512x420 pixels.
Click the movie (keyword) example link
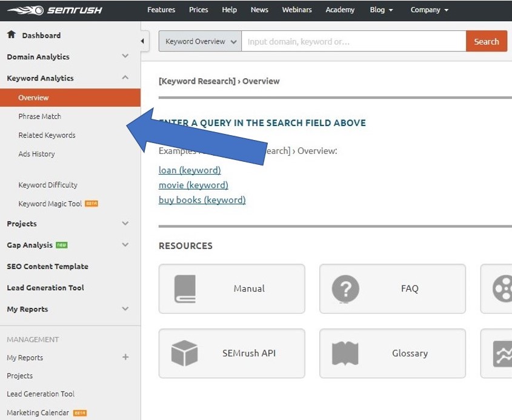193,185
